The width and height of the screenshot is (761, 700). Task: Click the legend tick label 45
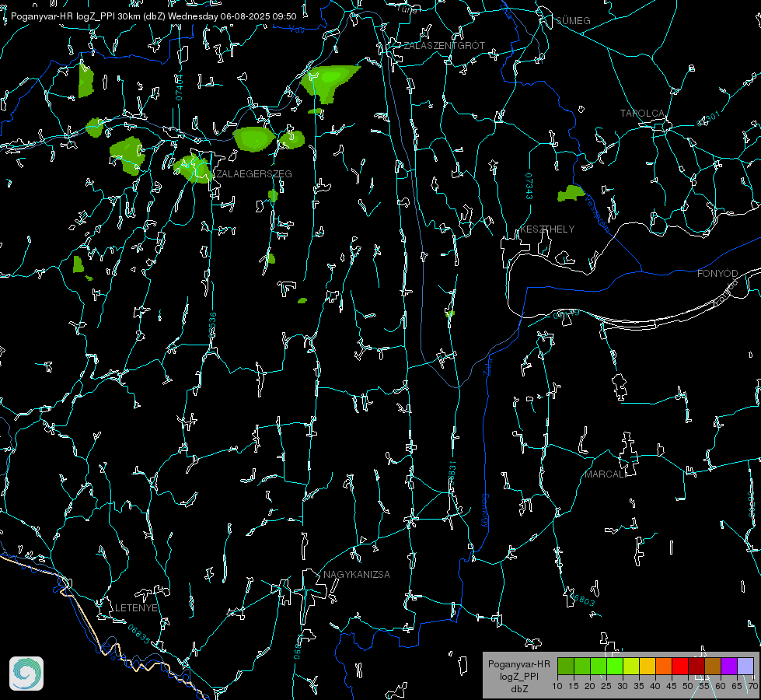pos(671,686)
